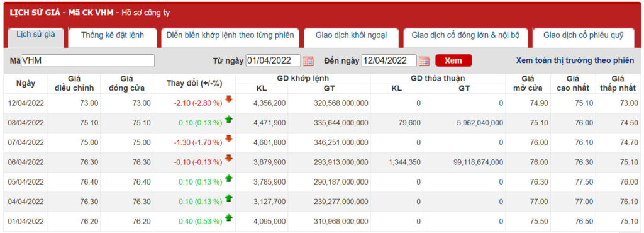Switch to 'Thống kê đặt lệnh' tab
644x233 pixels.
[x=113, y=36]
